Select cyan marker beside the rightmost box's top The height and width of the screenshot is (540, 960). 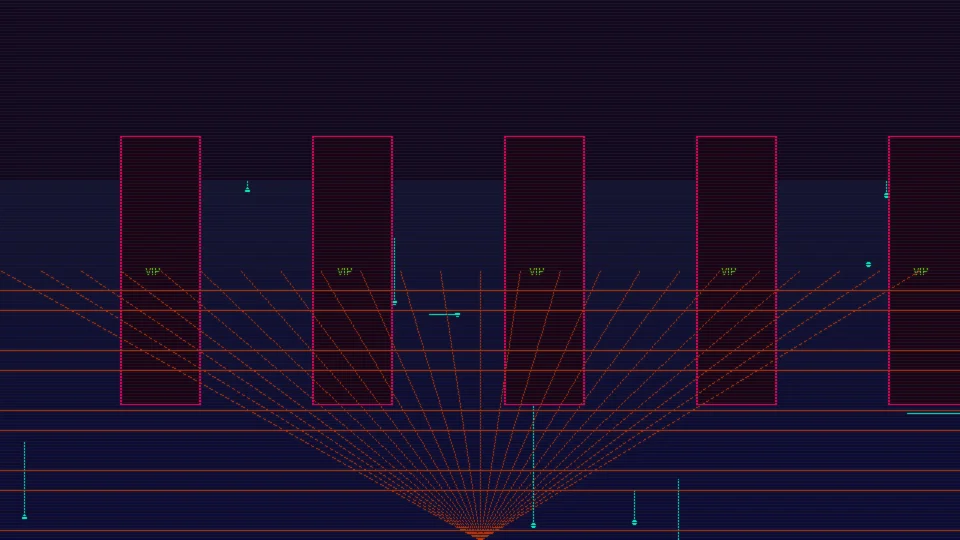[x=886, y=195]
